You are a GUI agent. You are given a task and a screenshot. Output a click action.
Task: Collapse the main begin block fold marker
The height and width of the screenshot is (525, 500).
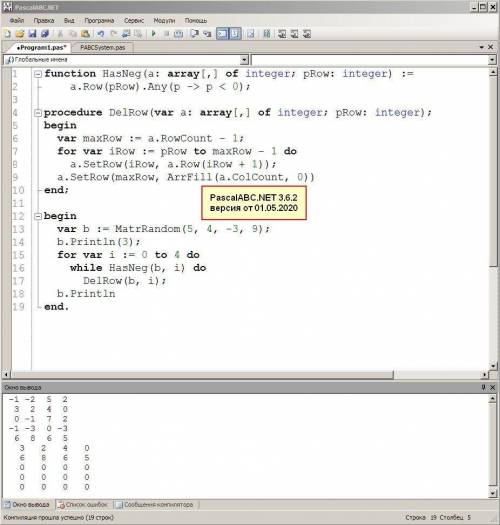38,217
